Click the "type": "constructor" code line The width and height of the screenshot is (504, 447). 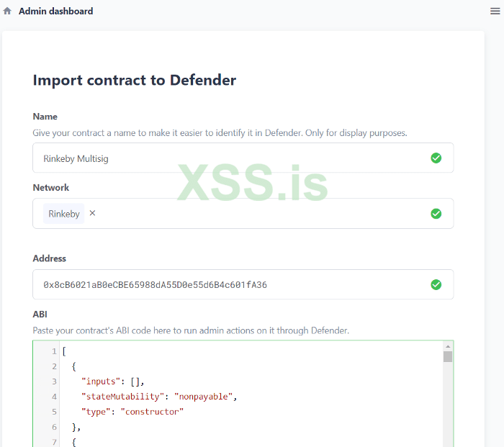point(133,412)
